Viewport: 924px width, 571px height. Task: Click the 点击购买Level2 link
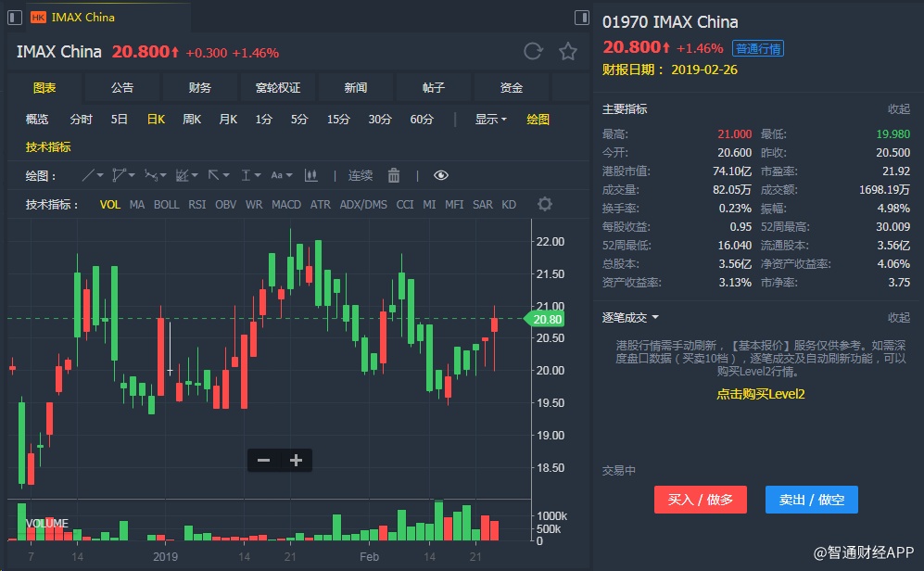pyautogui.click(x=760, y=394)
